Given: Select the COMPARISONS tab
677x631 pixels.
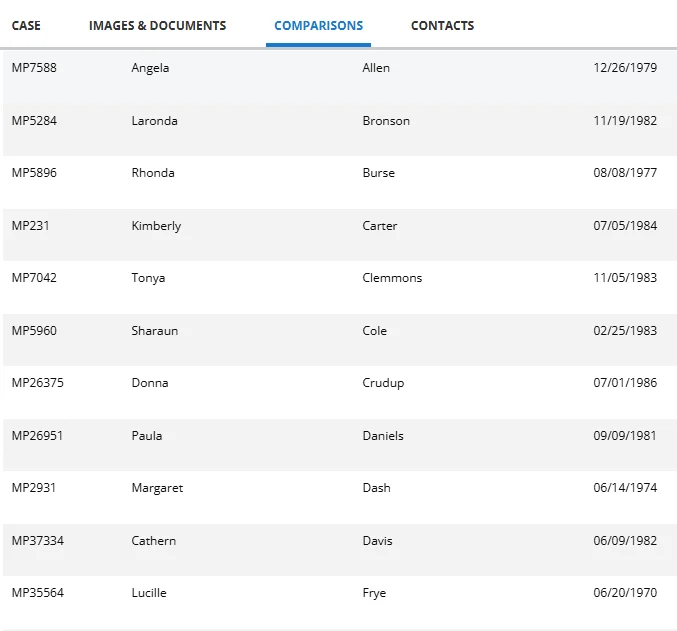Looking at the screenshot, I should pyautogui.click(x=318, y=26).
